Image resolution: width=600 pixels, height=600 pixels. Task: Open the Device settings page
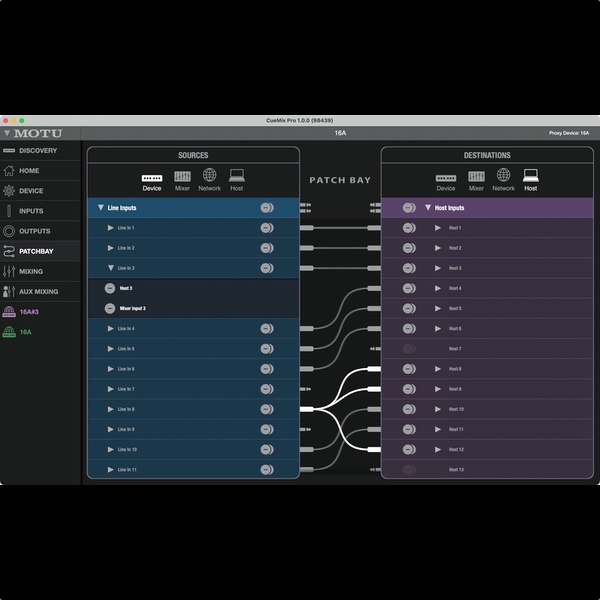(x=40, y=191)
